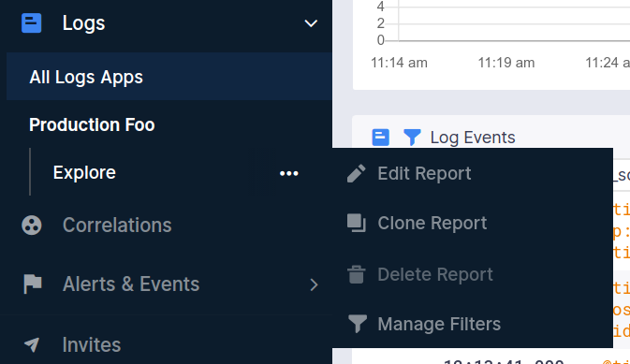The image size is (630, 364).
Task: Click the Invites paper plane icon
Action: tap(32, 344)
